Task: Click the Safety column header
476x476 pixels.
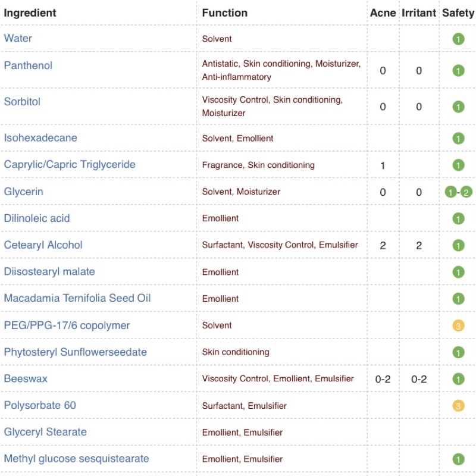Action: pyautogui.click(x=458, y=12)
